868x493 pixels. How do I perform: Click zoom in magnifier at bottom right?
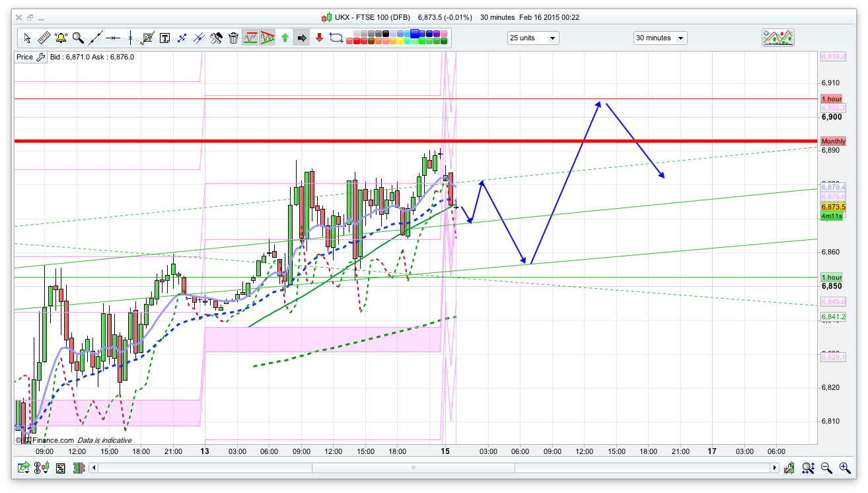point(845,468)
